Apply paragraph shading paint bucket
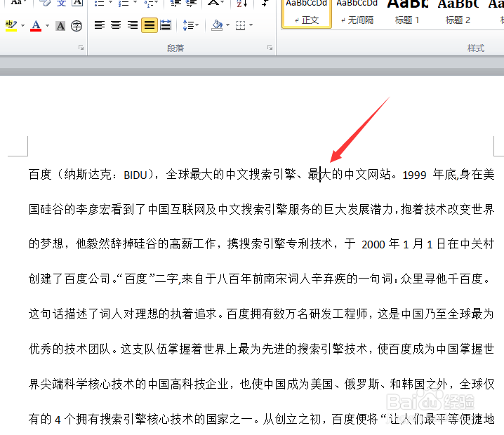The height and width of the screenshot is (435, 504). pyautogui.click(x=218, y=25)
